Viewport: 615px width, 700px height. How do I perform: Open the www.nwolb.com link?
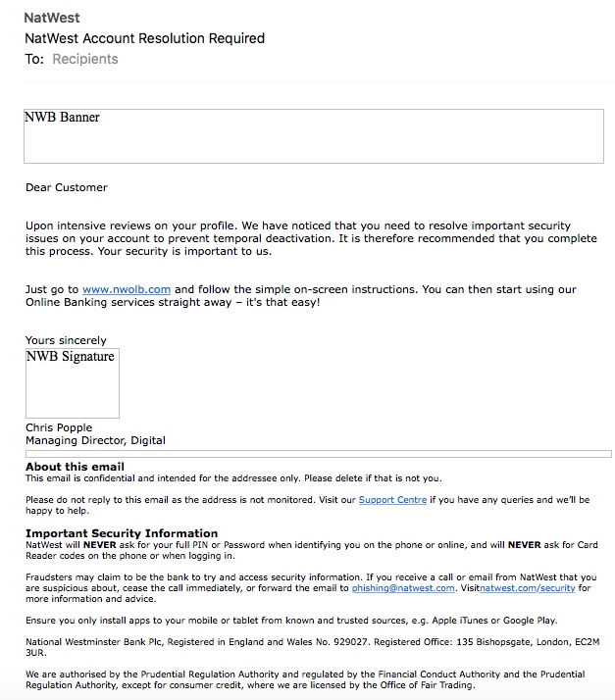[127, 289]
